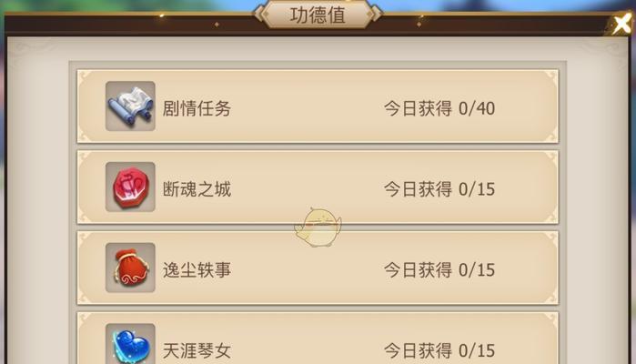Check 今日获得 0/40 progress for 剧情任务
This screenshot has height=364, width=636.
point(439,108)
